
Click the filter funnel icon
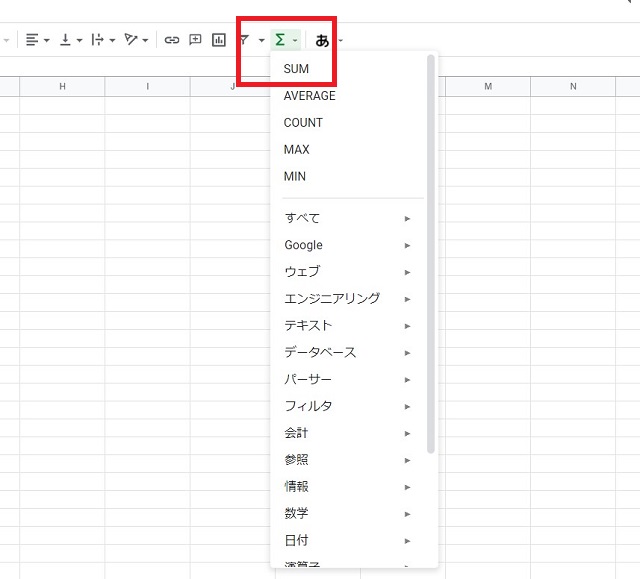[x=244, y=40]
